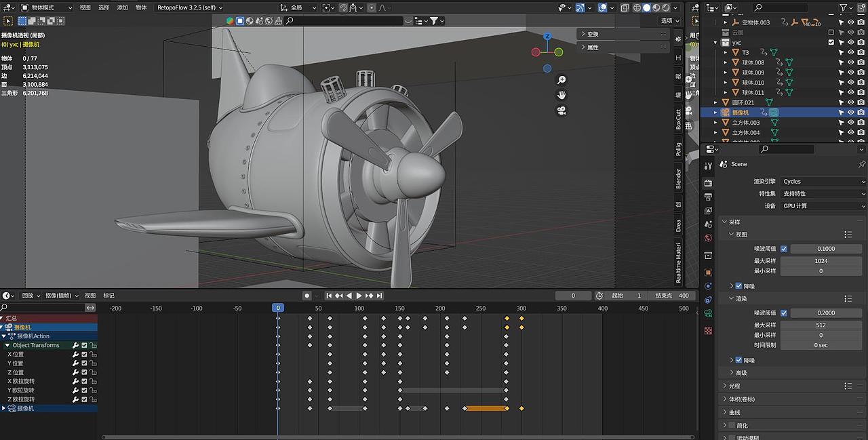868x440 pixels.
Task: Open the 物体 menu
Action: coord(141,7)
